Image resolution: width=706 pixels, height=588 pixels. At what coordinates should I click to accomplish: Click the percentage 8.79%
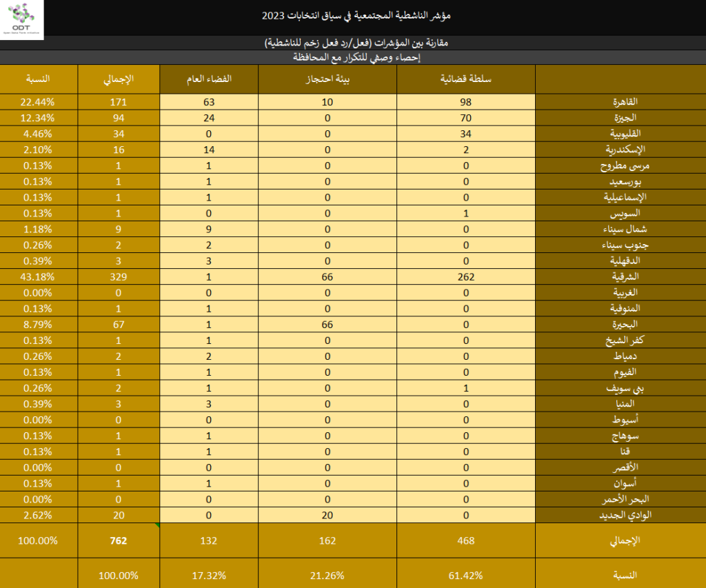(38, 325)
